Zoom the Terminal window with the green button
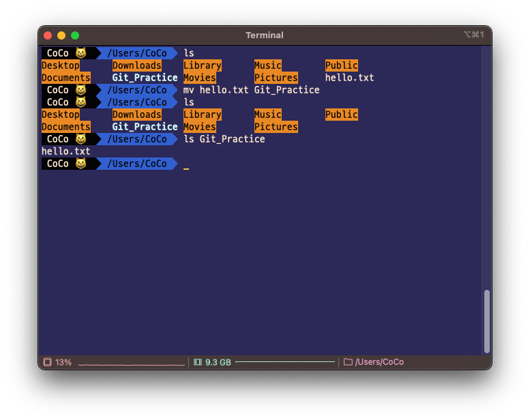The height and width of the screenshot is (420, 530). click(75, 35)
